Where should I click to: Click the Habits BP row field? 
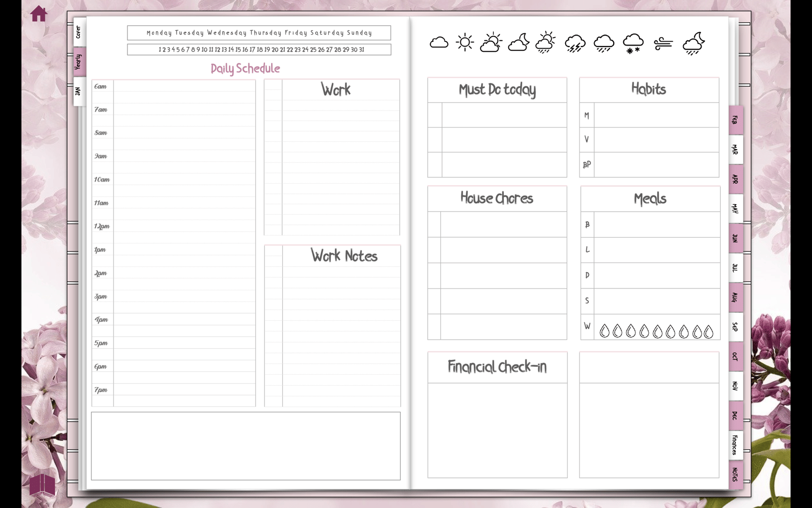click(x=656, y=165)
